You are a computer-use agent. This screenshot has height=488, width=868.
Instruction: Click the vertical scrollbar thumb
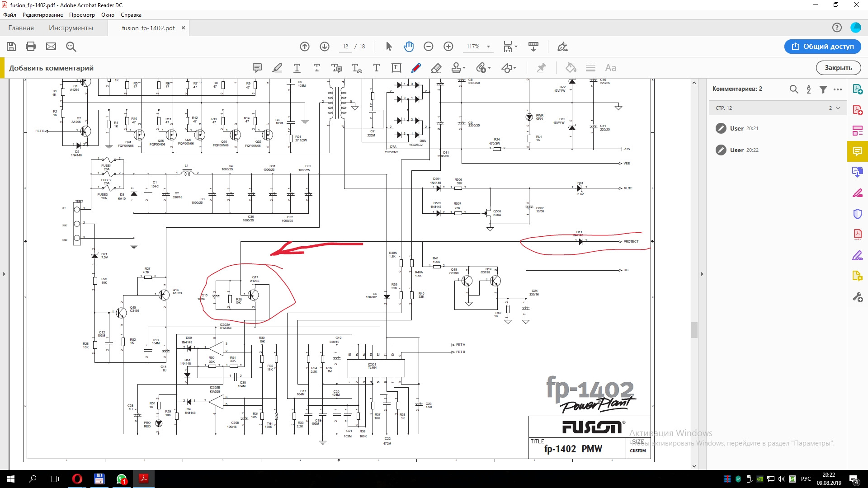[x=694, y=330]
